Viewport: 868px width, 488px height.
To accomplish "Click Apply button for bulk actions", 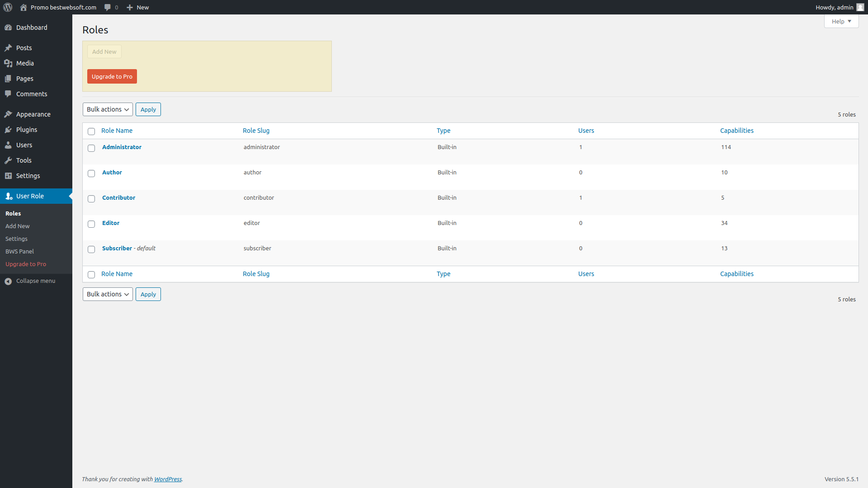I will [148, 109].
